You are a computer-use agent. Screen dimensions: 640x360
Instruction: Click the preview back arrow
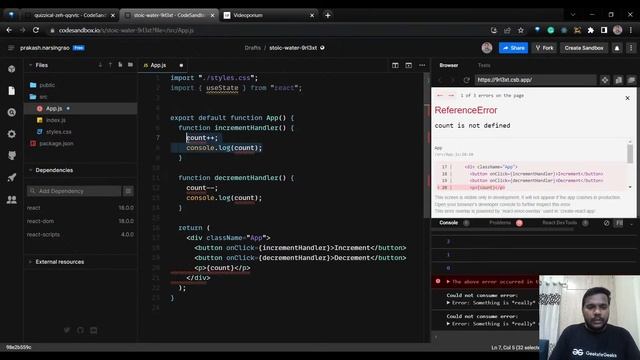(440, 80)
